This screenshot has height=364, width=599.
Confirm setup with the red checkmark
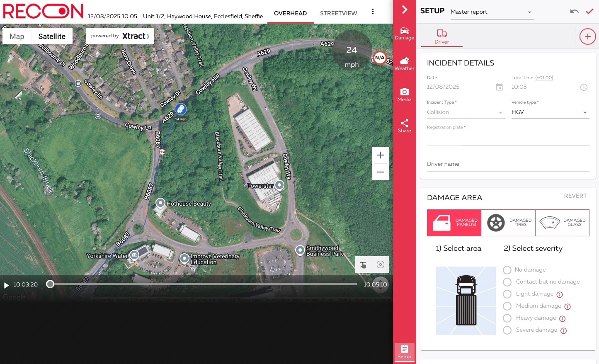(589, 12)
